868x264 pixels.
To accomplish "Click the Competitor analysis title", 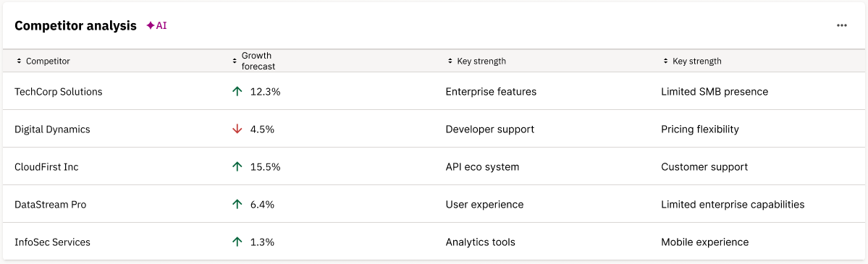I will [x=76, y=25].
